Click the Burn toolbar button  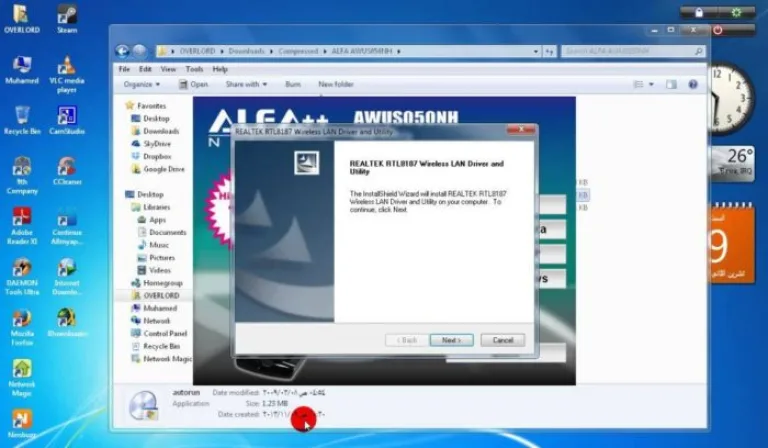click(293, 84)
